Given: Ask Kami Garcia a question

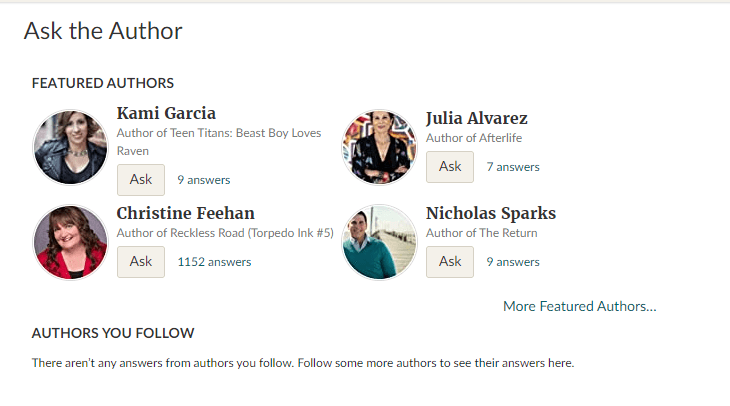Looking at the screenshot, I should pyautogui.click(x=141, y=180).
